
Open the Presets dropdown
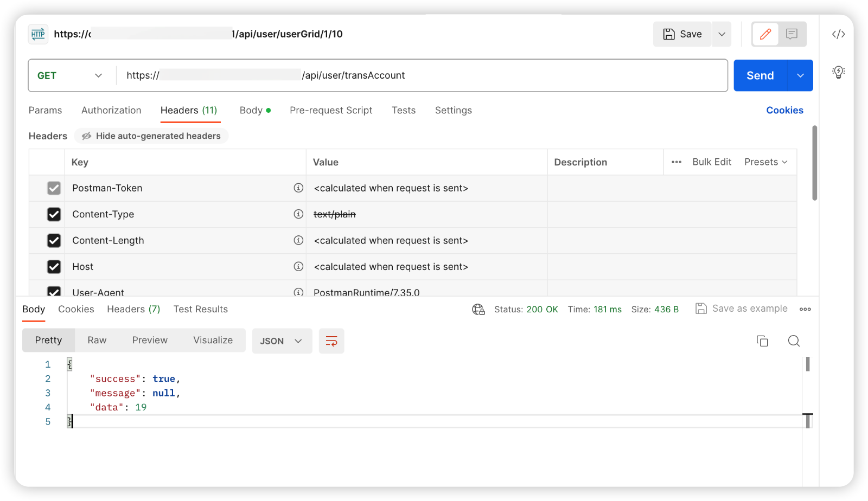tap(765, 162)
